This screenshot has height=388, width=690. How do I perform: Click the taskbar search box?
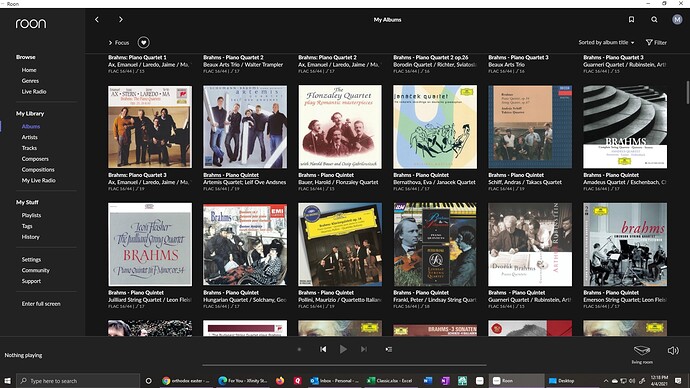coord(78,381)
